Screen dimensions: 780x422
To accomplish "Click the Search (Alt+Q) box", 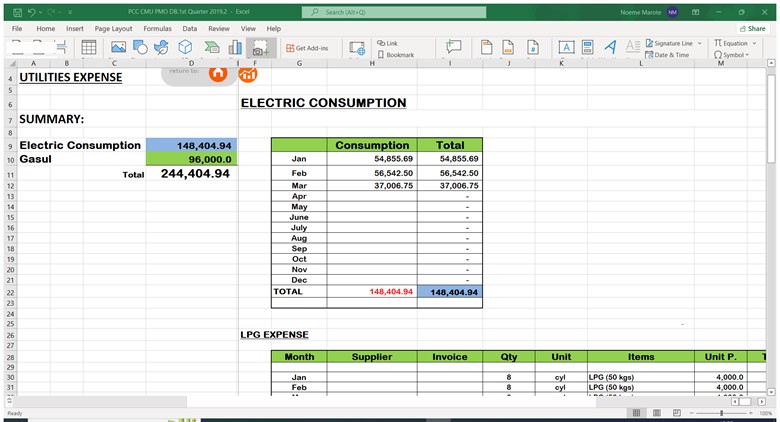I will click(394, 12).
